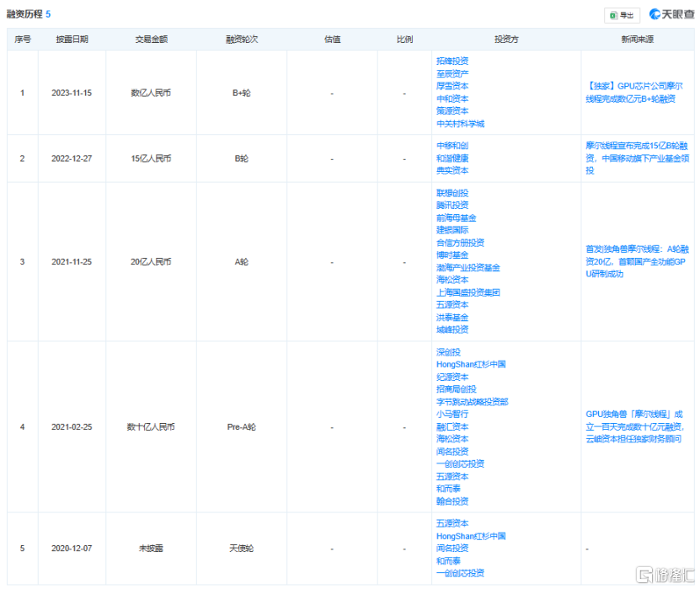
Task: Open investor link 联想创投
Action: [452, 193]
